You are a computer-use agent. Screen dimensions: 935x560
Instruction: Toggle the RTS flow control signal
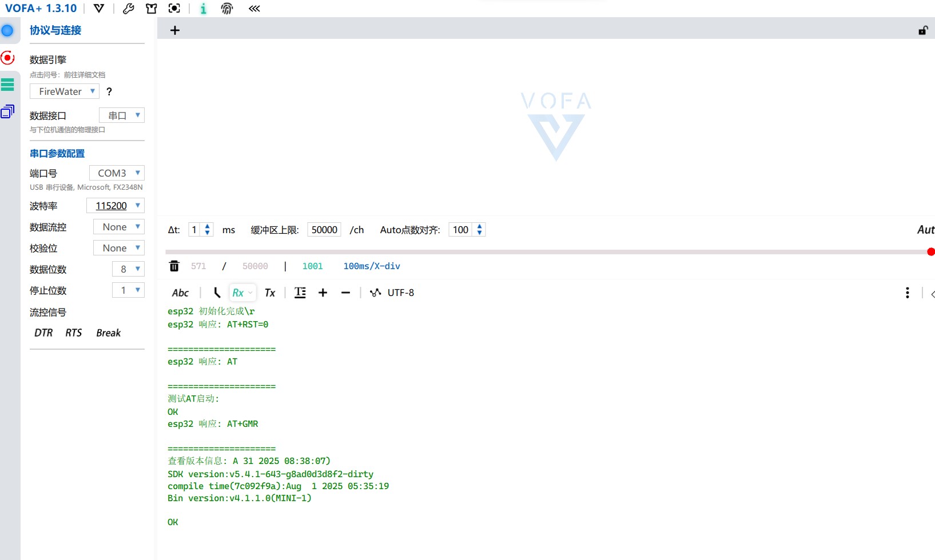point(74,333)
